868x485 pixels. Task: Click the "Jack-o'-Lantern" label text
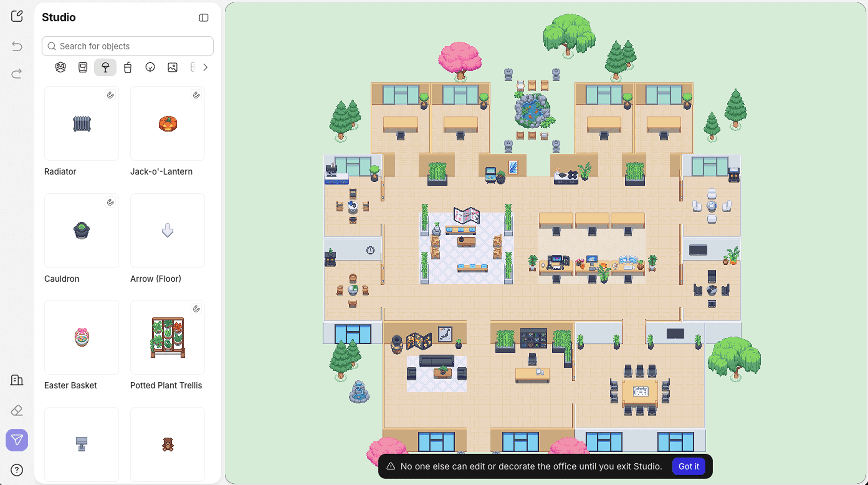click(161, 171)
